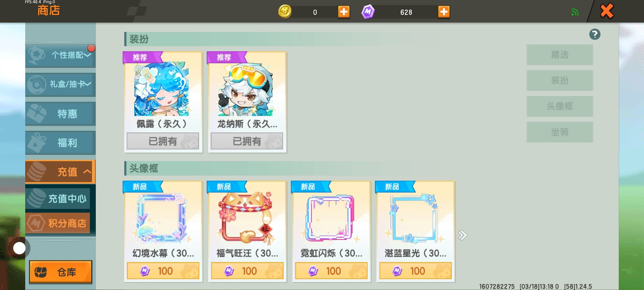Open the 仓库 warehouse button
644x290 pixels.
coord(61,272)
